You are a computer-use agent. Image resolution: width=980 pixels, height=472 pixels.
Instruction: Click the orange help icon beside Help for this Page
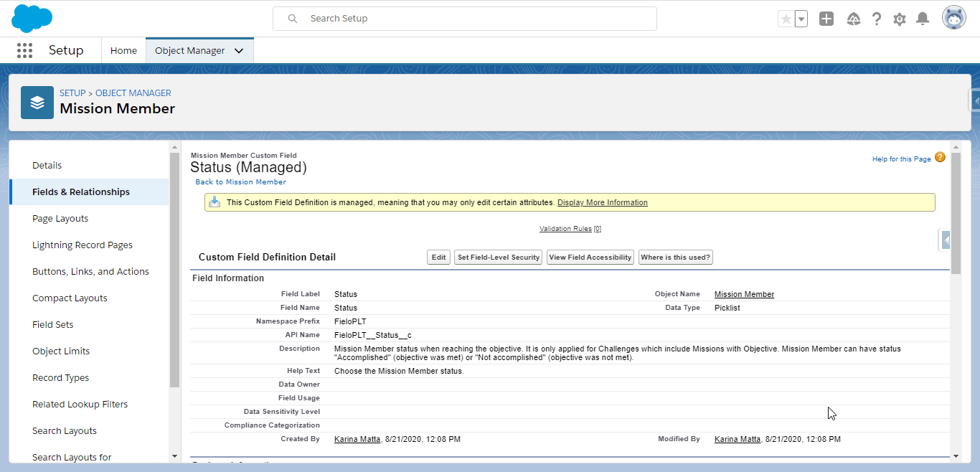pos(940,157)
